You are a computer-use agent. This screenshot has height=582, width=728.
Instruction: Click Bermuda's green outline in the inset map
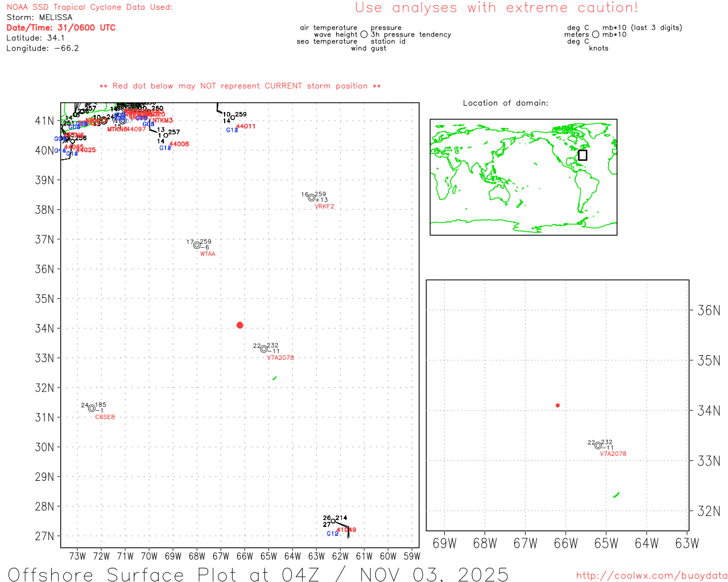tap(616, 495)
